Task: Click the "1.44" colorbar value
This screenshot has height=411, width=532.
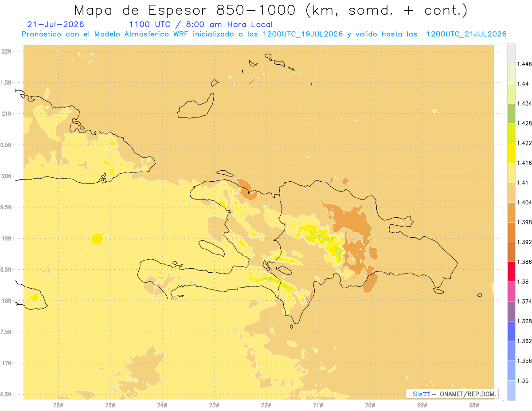Action: (523, 83)
